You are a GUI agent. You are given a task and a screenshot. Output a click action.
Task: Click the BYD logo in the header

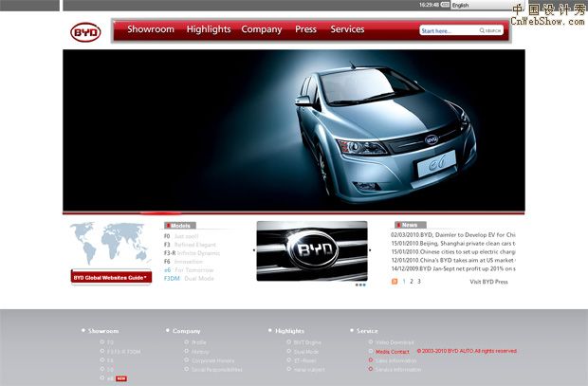(x=85, y=32)
